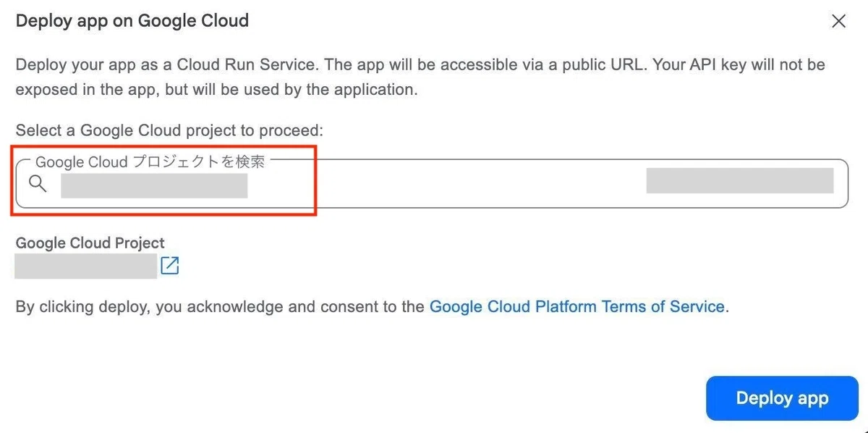Click the Deploy app button

[x=782, y=398]
